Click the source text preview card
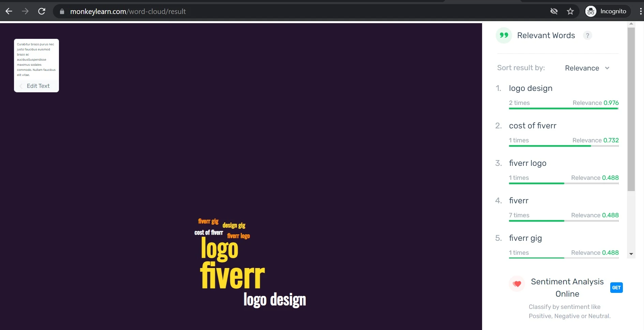Screen dimensions: 644x330 (36, 60)
